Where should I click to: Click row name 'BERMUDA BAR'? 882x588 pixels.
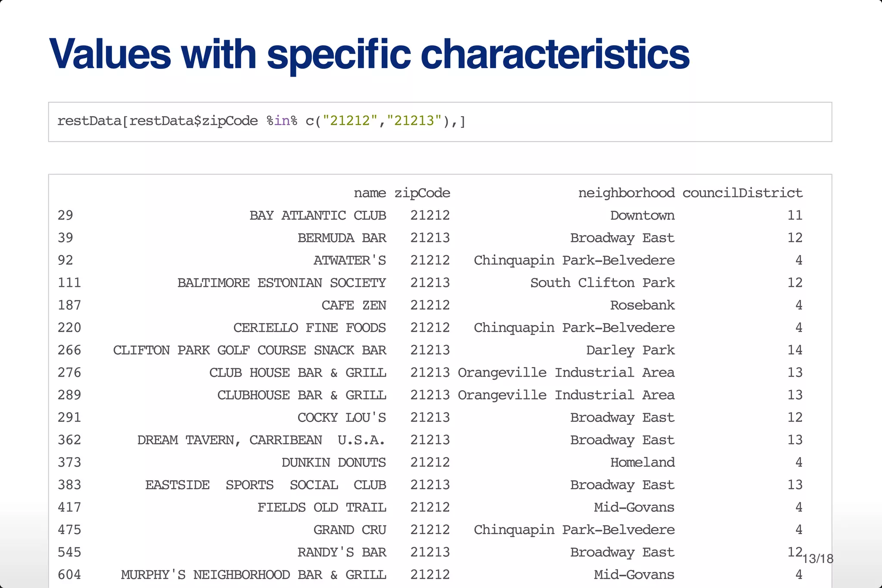point(342,238)
